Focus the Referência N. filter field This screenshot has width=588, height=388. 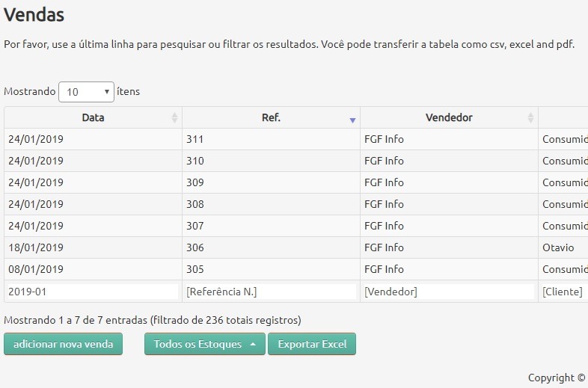click(x=270, y=292)
